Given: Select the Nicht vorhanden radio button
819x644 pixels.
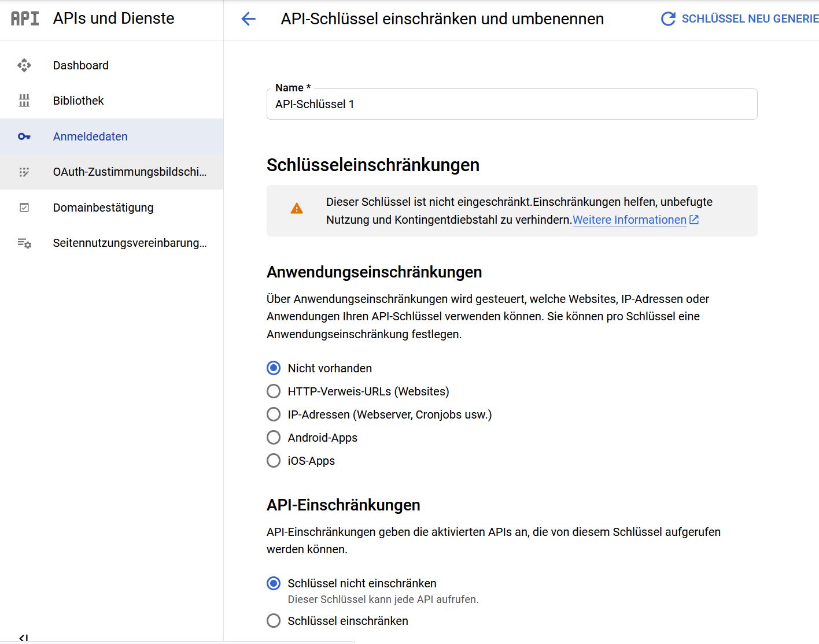Looking at the screenshot, I should 274,368.
